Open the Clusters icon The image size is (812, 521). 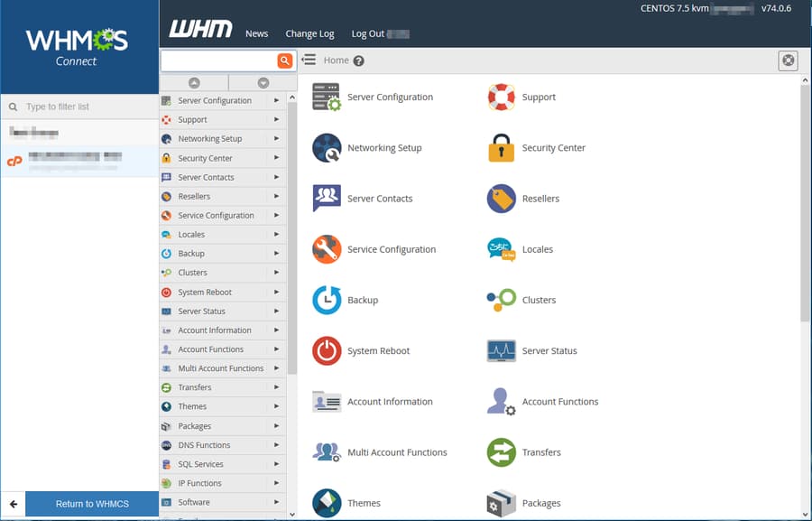point(502,299)
